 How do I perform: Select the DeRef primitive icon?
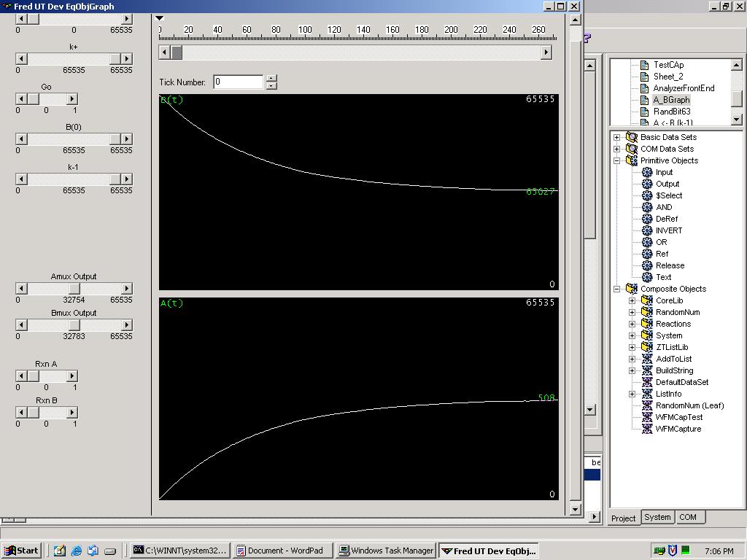(x=647, y=219)
